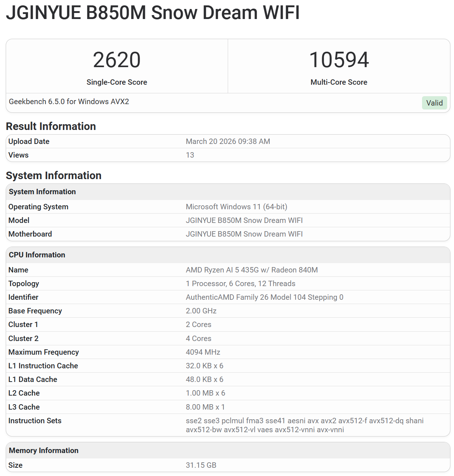Click the CPU Information table header
This screenshot has height=476, width=454.
point(228,255)
